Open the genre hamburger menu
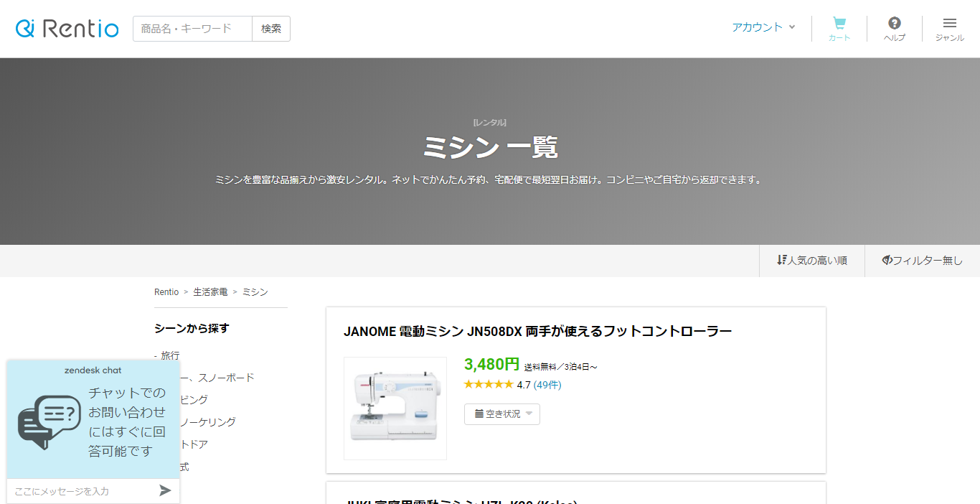This screenshot has width=980, height=504. point(949,29)
